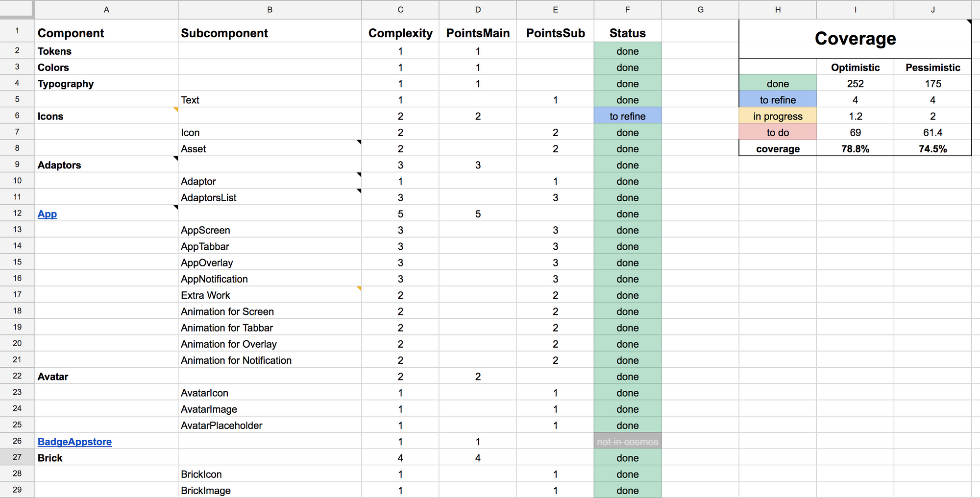This screenshot has width=980, height=498.
Task: Select the 'Icons' component cell
Action: point(107,116)
